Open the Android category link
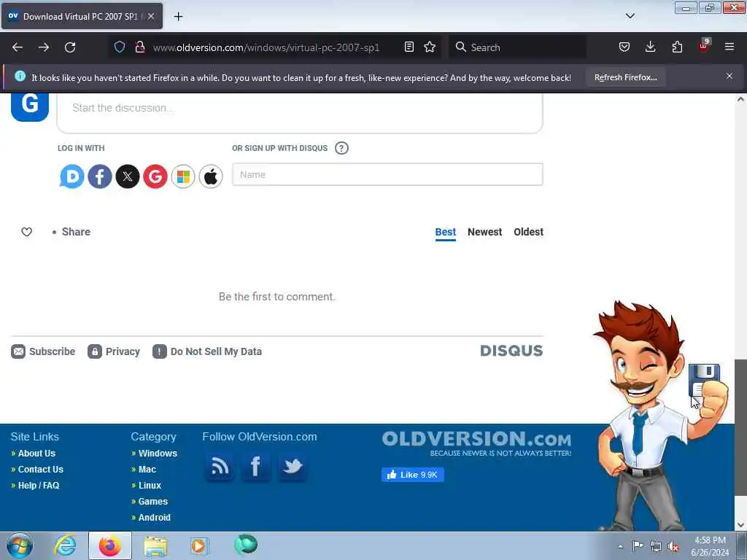 155,518
